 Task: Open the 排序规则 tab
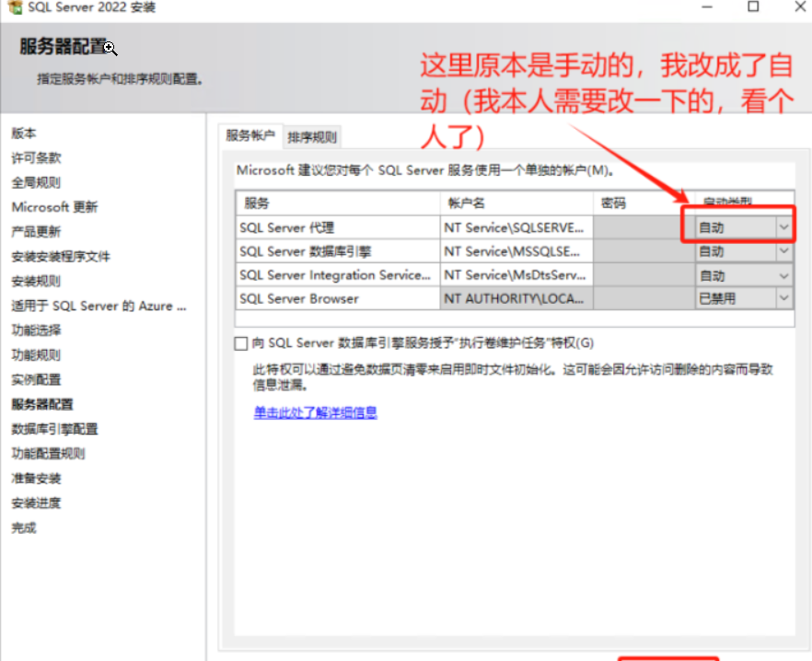(312, 137)
